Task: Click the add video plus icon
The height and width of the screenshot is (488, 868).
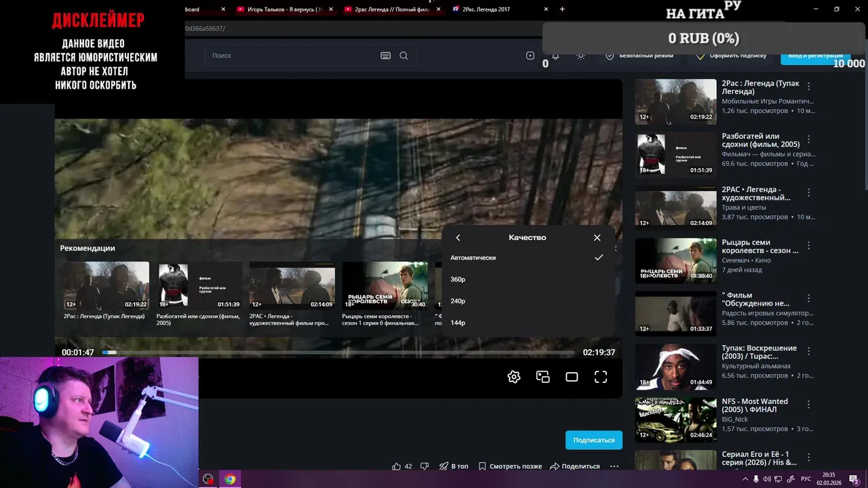Action: tap(530, 56)
